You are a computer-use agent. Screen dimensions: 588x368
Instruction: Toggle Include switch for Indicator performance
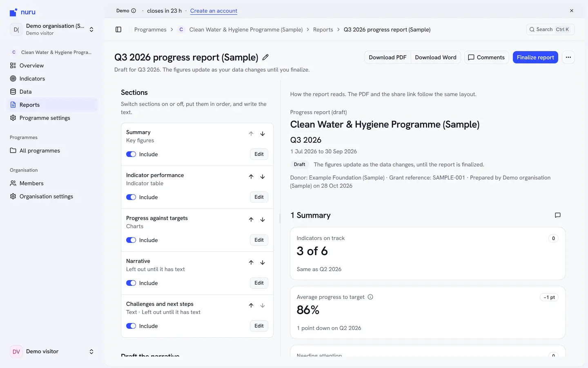[131, 197]
